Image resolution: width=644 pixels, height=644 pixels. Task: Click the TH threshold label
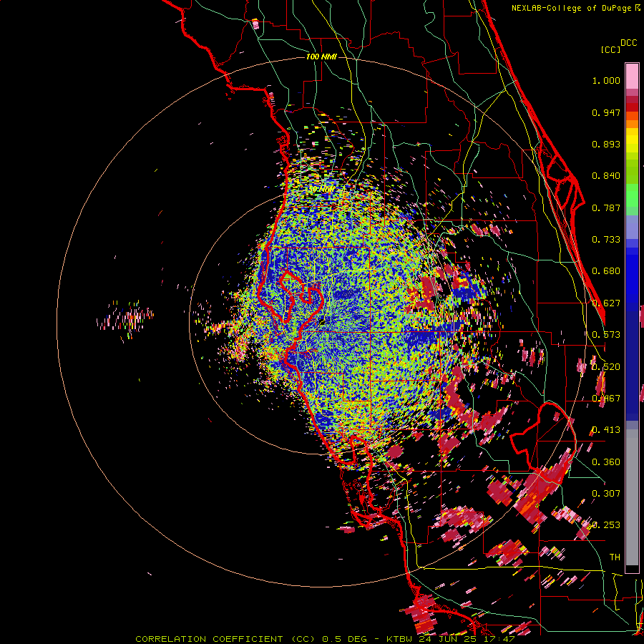[615, 557]
